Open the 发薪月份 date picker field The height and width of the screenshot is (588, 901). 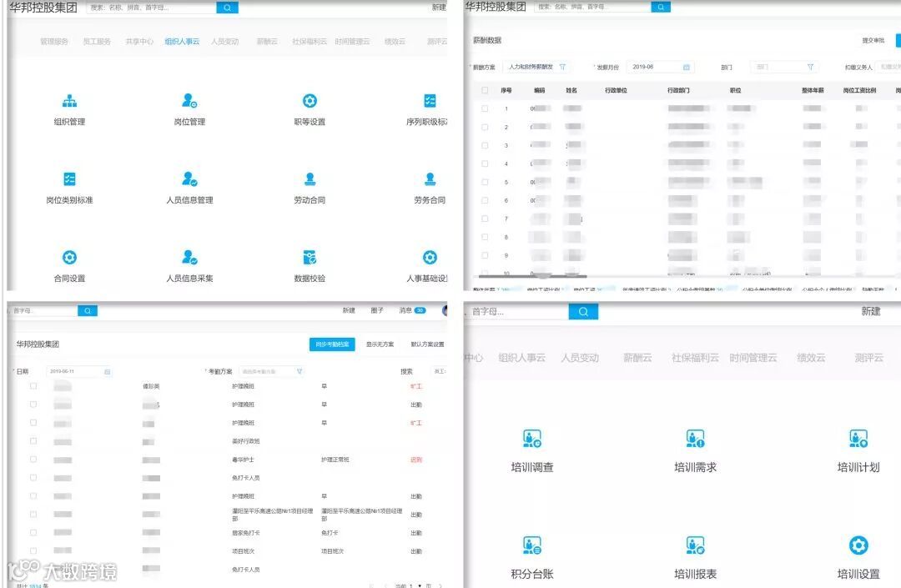pos(660,68)
